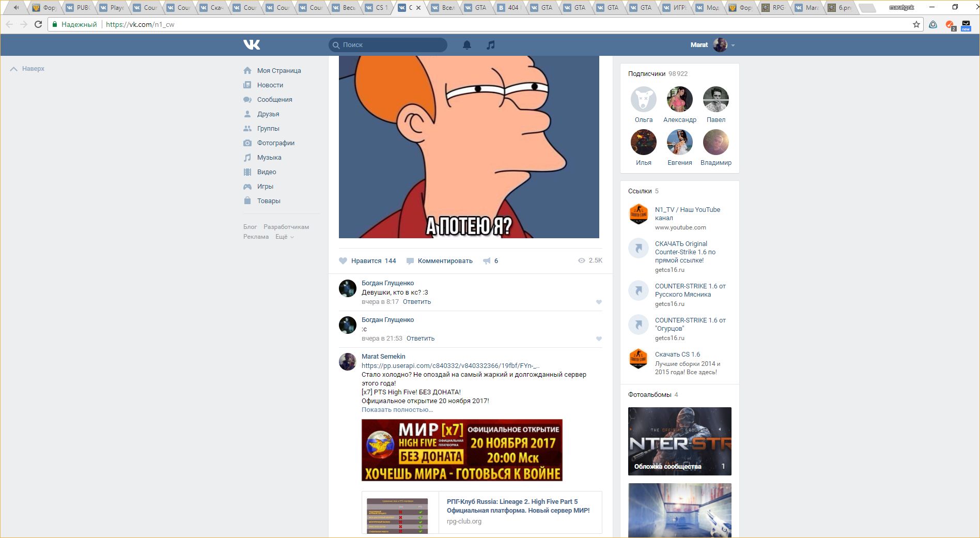Reply to Богдан's comment from 8:17
The height and width of the screenshot is (538, 980).
(416, 302)
